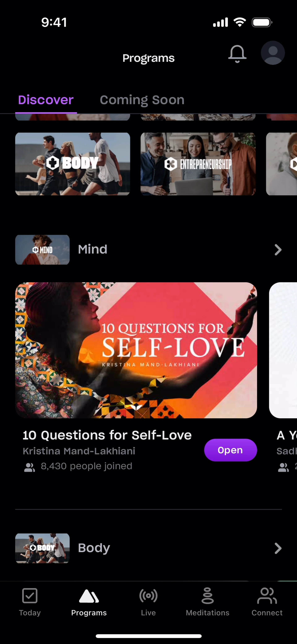
Task: Open the Self-Love program cover image
Action: pyautogui.click(x=136, y=350)
